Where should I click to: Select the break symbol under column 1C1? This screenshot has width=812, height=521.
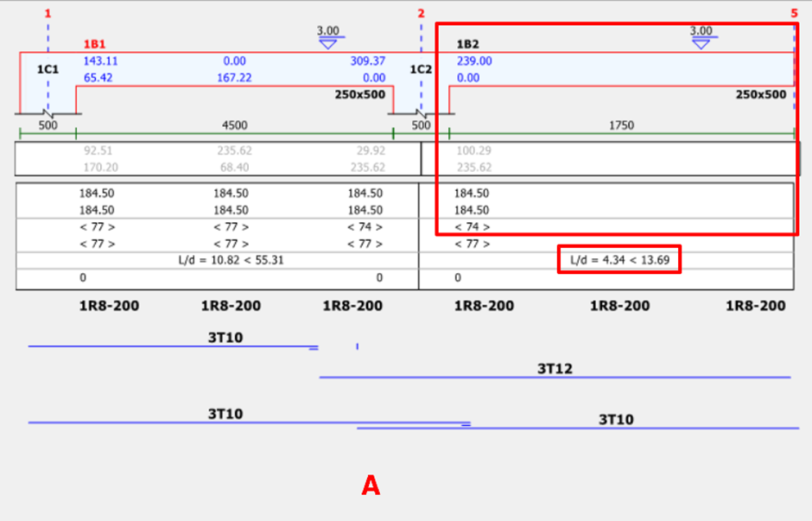point(48,113)
